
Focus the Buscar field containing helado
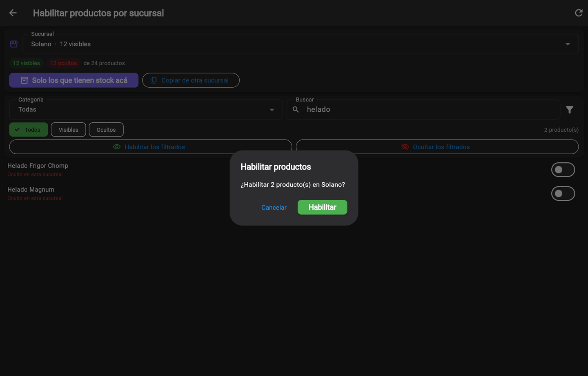pos(423,110)
